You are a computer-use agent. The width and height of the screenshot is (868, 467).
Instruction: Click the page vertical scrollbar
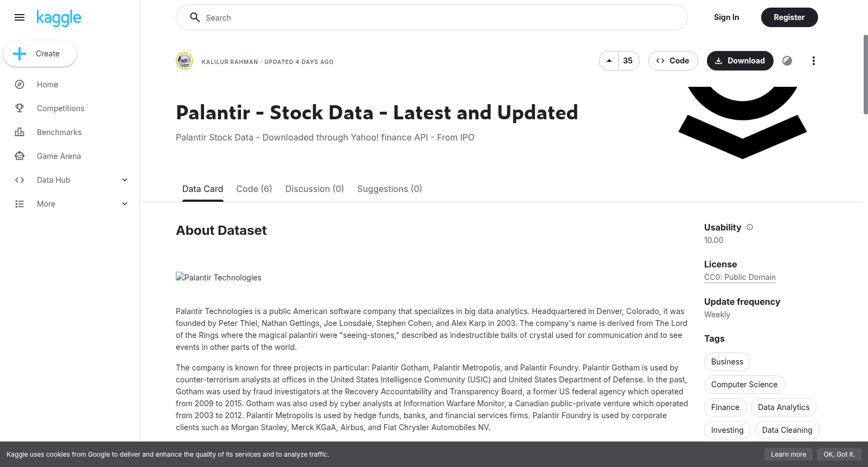point(865,75)
